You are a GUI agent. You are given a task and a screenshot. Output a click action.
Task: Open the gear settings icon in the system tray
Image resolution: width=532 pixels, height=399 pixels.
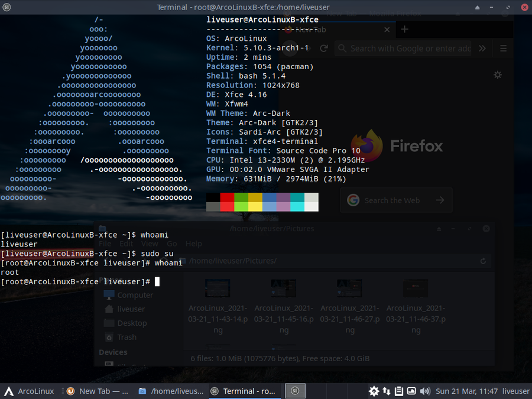[374, 391]
